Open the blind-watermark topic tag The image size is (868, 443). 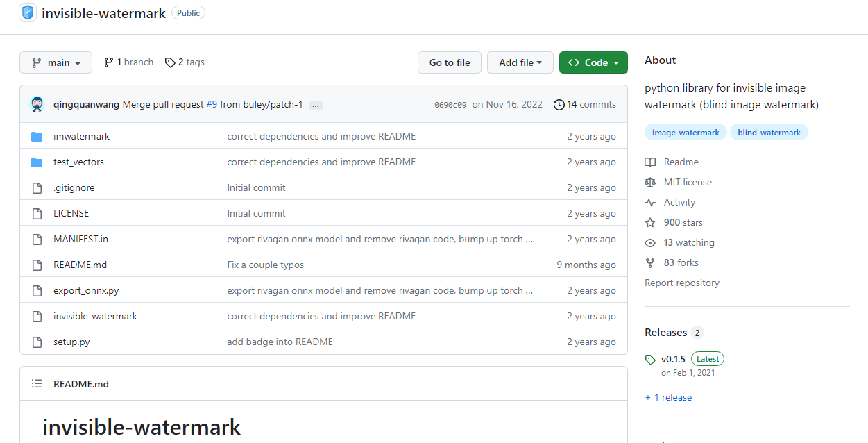click(x=769, y=133)
